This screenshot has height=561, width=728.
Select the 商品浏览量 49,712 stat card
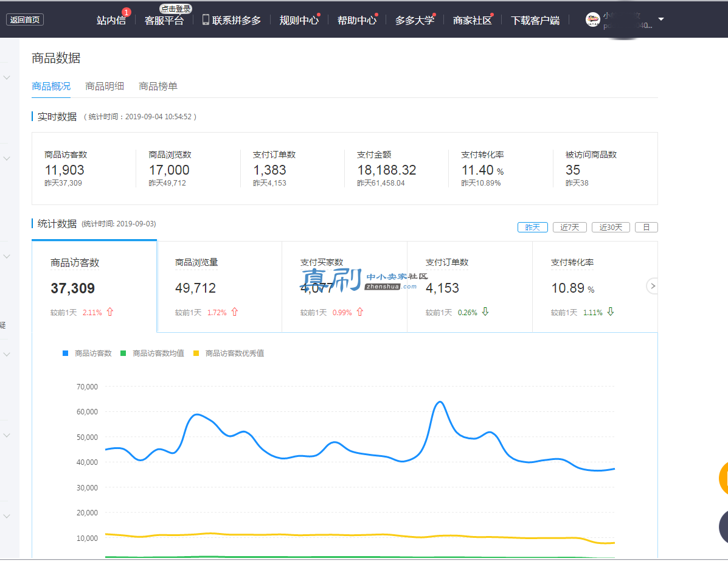coord(219,287)
